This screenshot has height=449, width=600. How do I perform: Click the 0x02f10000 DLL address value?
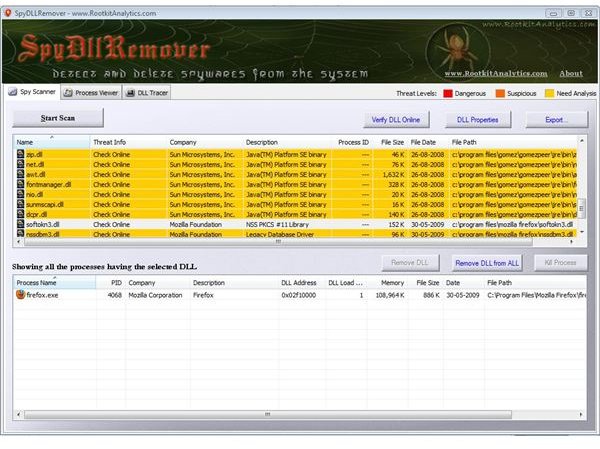pyautogui.click(x=298, y=295)
